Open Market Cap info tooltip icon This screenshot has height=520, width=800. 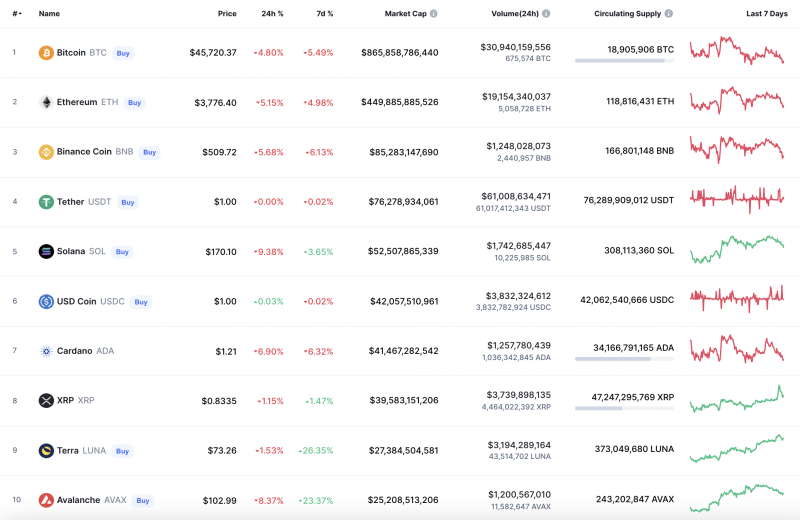433,14
